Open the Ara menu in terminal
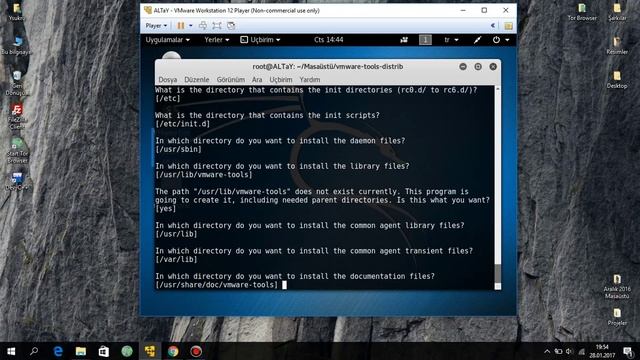The image size is (640, 360). click(257, 80)
